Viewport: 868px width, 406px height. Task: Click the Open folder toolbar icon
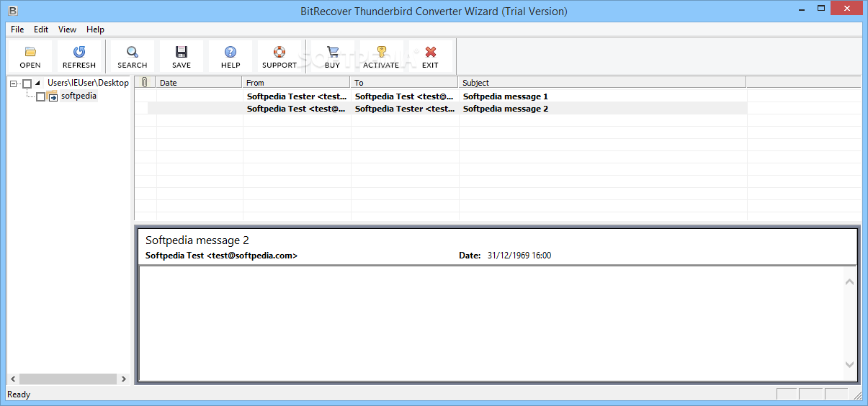pos(30,52)
